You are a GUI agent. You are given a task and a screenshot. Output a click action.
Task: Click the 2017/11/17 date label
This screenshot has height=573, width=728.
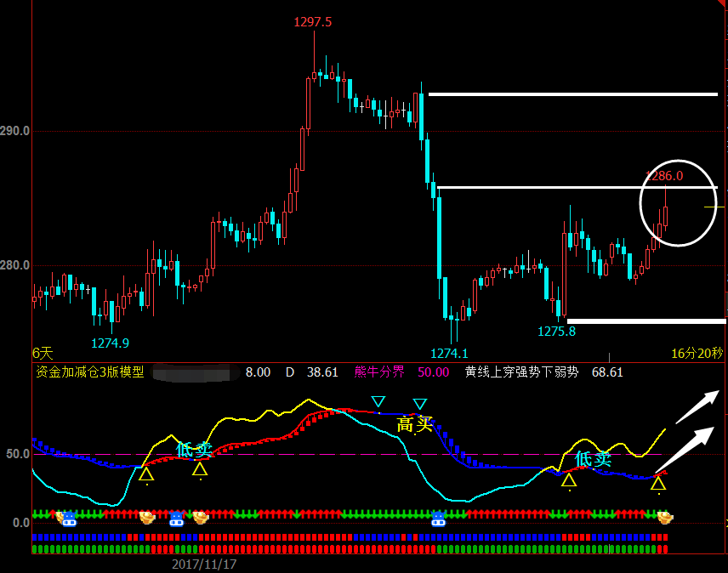204,564
